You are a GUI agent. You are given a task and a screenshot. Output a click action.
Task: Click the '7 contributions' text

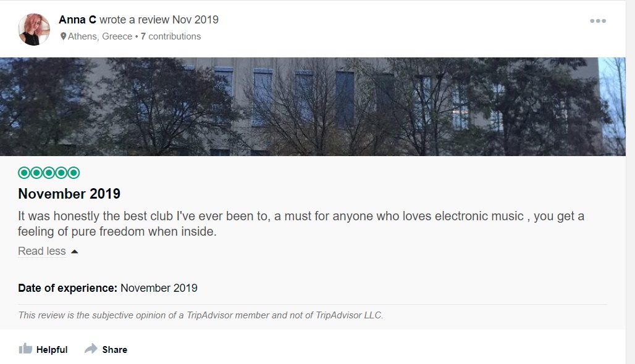pyautogui.click(x=170, y=36)
